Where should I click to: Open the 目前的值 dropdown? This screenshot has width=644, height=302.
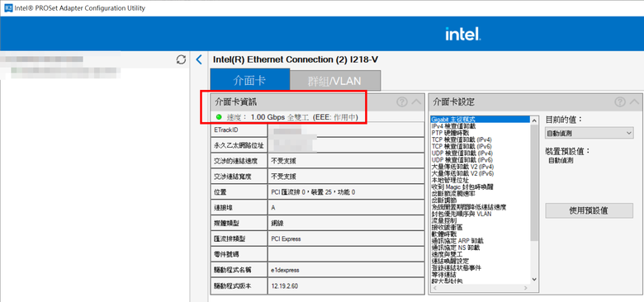coord(589,133)
